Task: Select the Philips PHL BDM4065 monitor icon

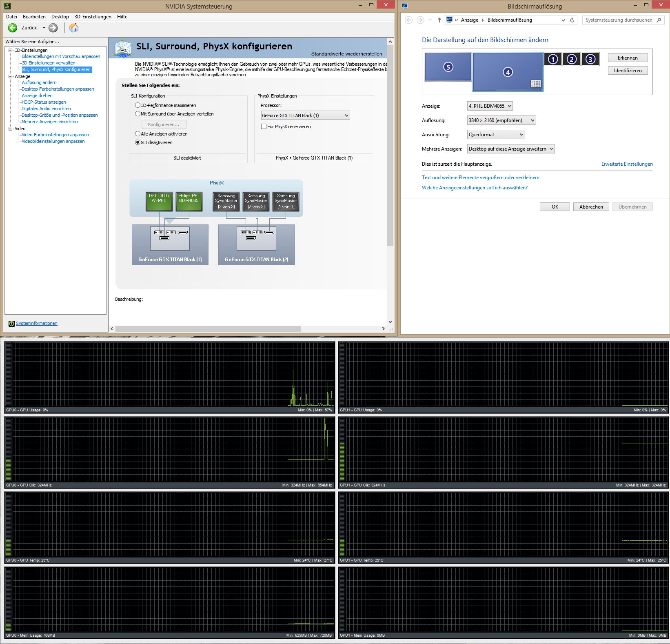Action: 189,201
